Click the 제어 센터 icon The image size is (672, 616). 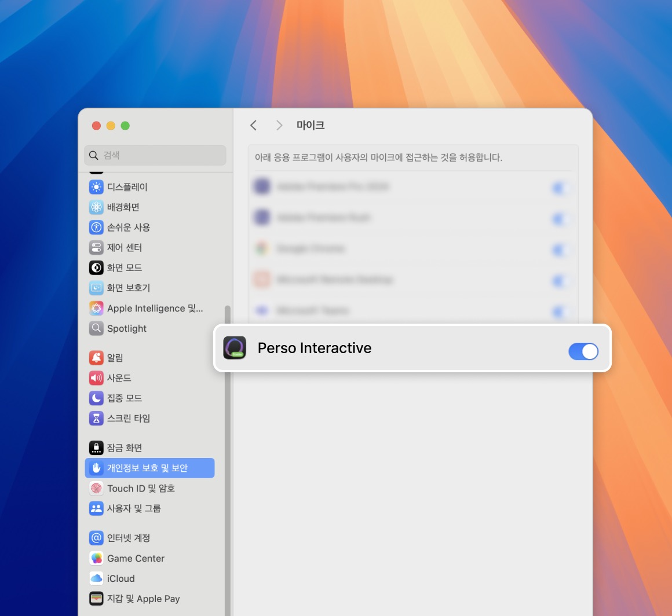(96, 247)
